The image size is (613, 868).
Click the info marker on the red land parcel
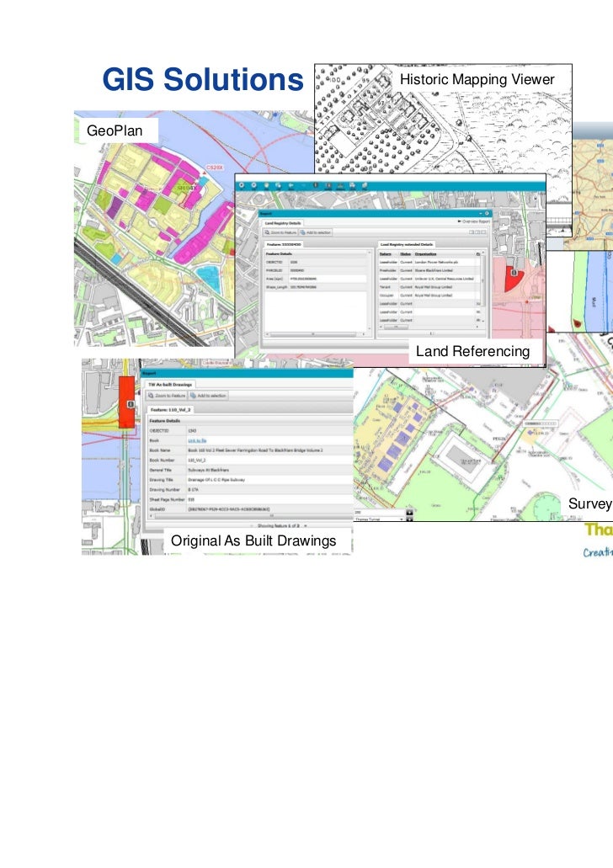click(514, 273)
